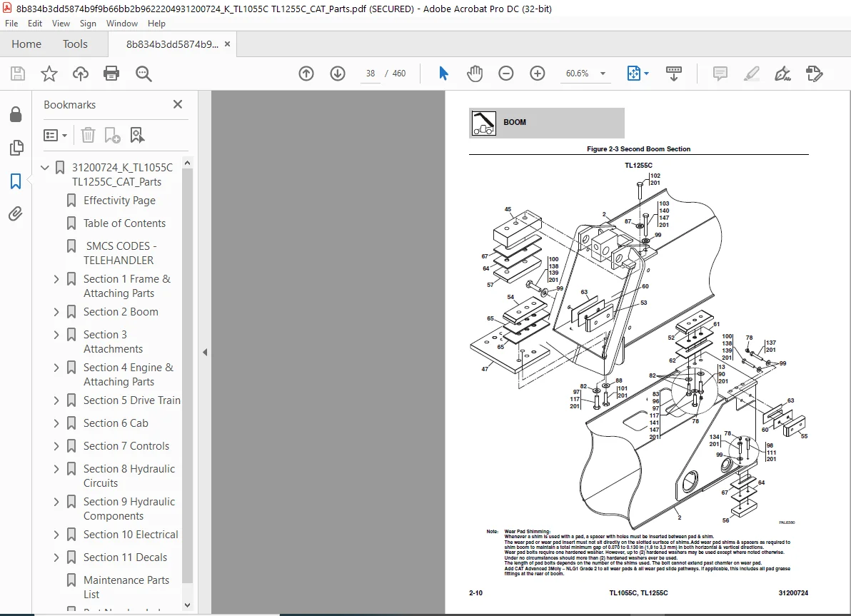Expand Section 4 Engine & Attaching Parts

56,368
